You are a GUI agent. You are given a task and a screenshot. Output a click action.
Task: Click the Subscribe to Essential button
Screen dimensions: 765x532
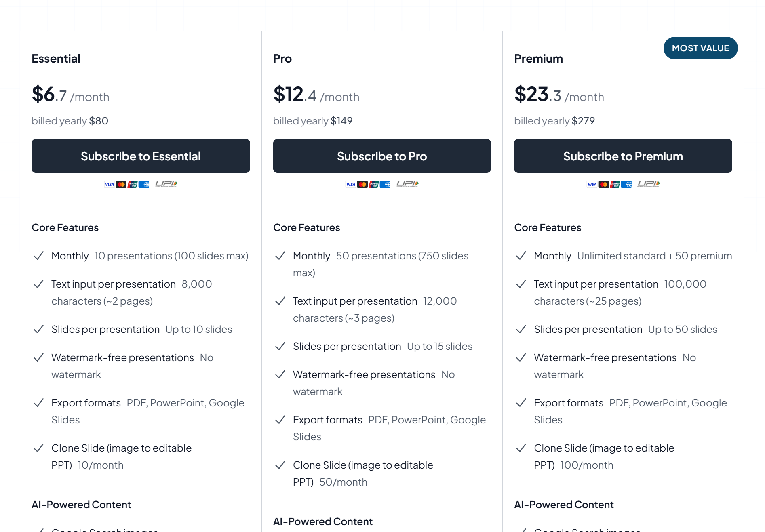point(141,156)
